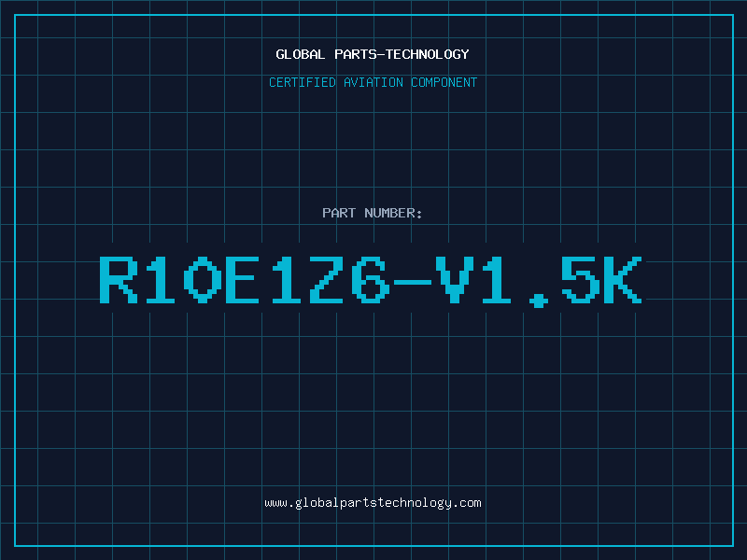Click the 'GLOBAL PARTS-TECHNOLOGY' heading

click(373, 54)
